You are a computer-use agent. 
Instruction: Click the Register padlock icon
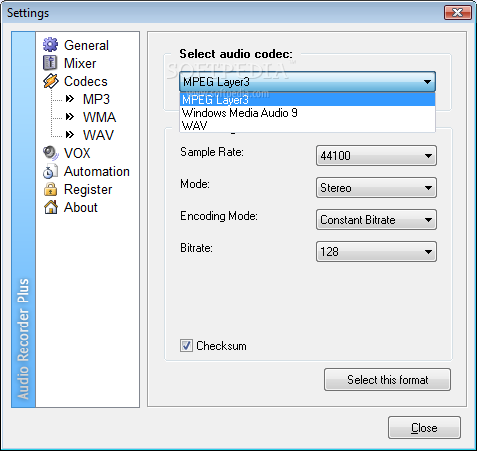pos(50,189)
